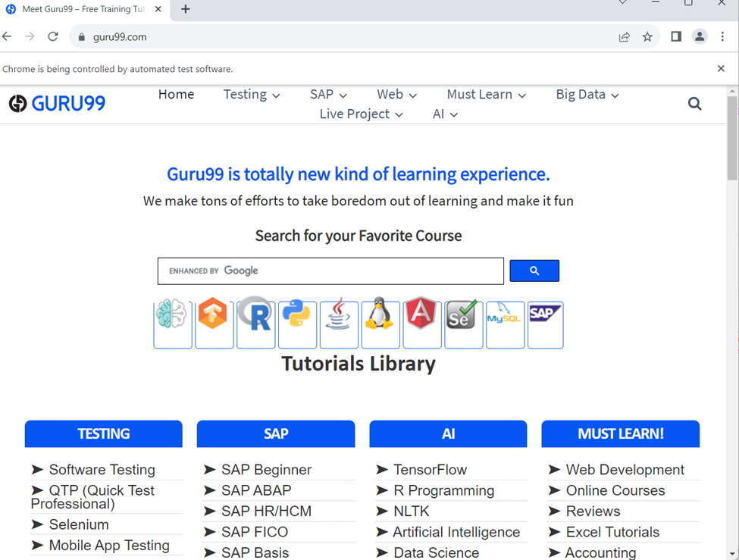The width and height of the screenshot is (739, 560).
Task: Open the Linux penguin tutorial icon
Action: pyautogui.click(x=380, y=324)
